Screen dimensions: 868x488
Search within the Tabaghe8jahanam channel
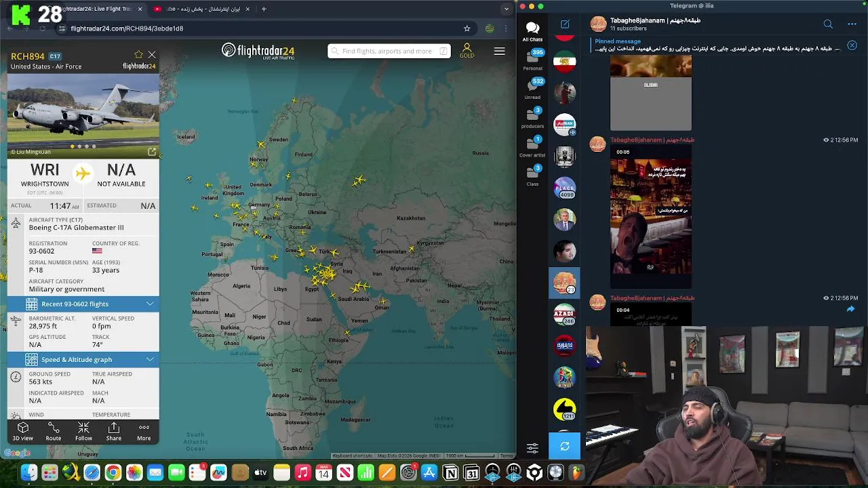tap(828, 24)
